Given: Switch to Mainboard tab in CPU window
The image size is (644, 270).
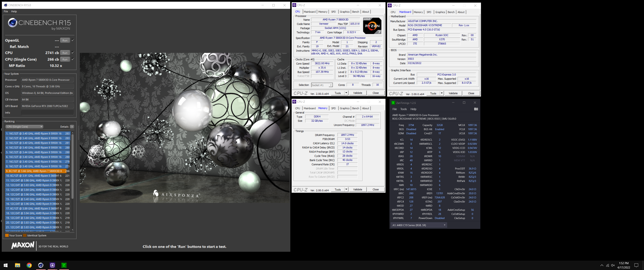Looking at the screenshot, I should click(309, 12).
